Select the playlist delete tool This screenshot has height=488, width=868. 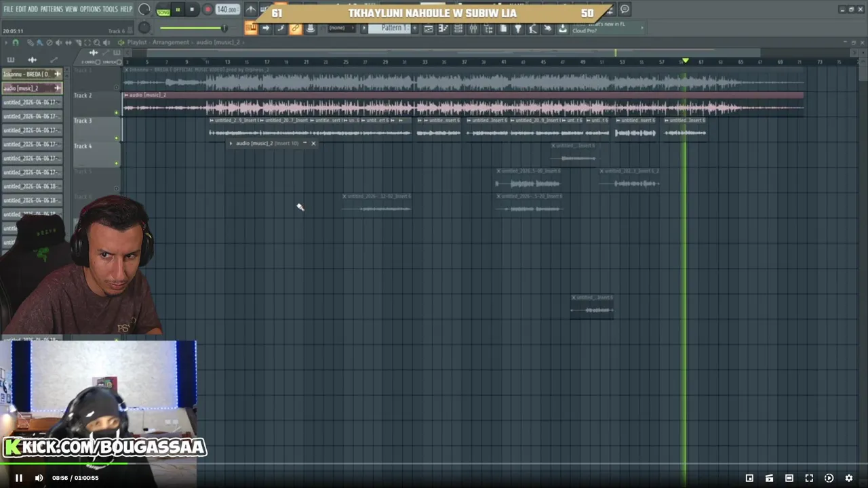tap(50, 42)
